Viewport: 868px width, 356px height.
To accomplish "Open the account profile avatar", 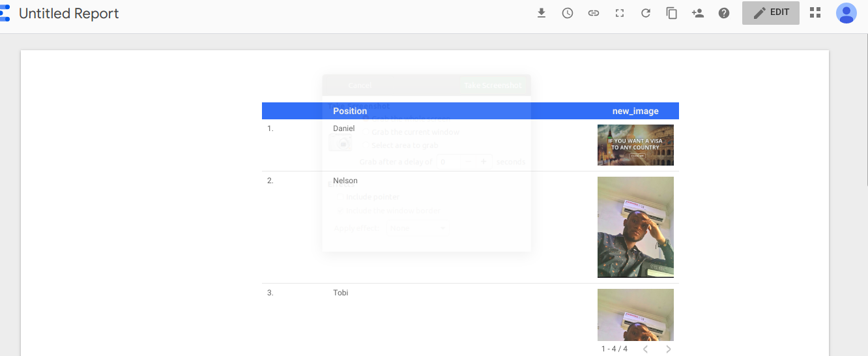I will 846,13.
